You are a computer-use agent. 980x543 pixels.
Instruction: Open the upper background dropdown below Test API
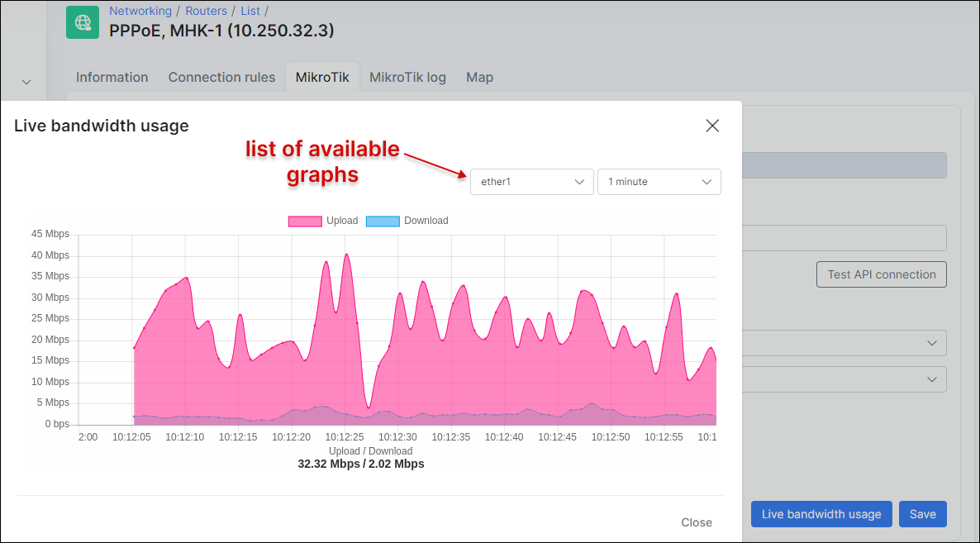[844, 343]
